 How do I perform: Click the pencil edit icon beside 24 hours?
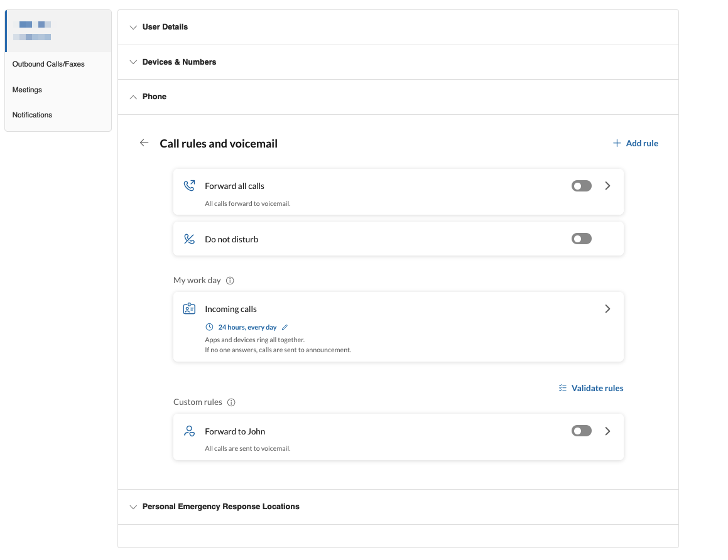click(285, 327)
